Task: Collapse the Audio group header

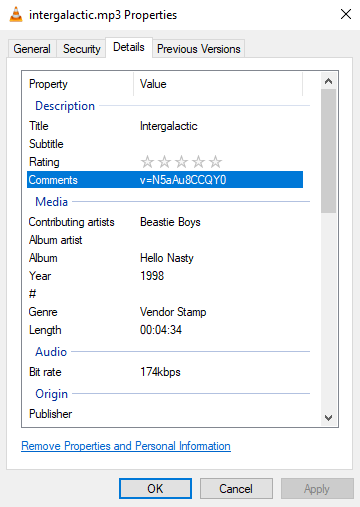Action: point(51,352)
